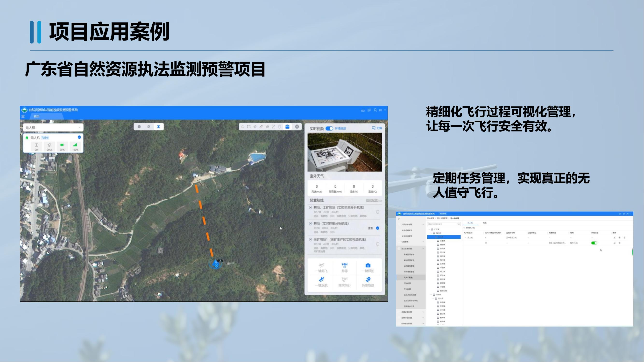Click the 悬停 hover drone icon
Screen dimensions: 644x362
click(345, 265)
